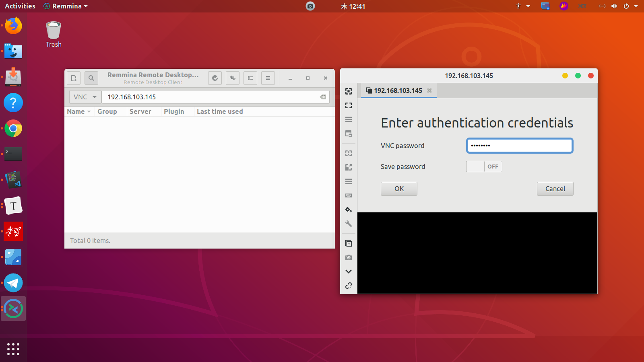Viewport: 644px width, 362px height.
Task: Open the VNC protocol dropdown
Action: (85, 97)
